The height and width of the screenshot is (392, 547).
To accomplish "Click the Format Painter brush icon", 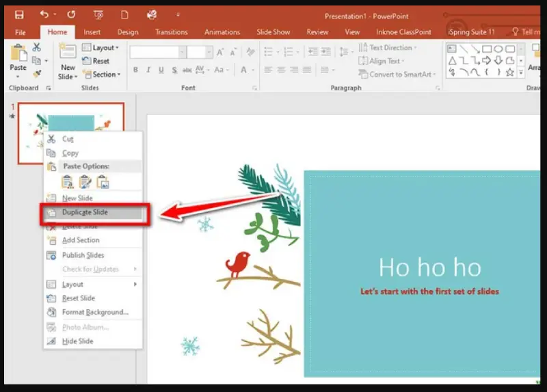I will tap(37, 74).
